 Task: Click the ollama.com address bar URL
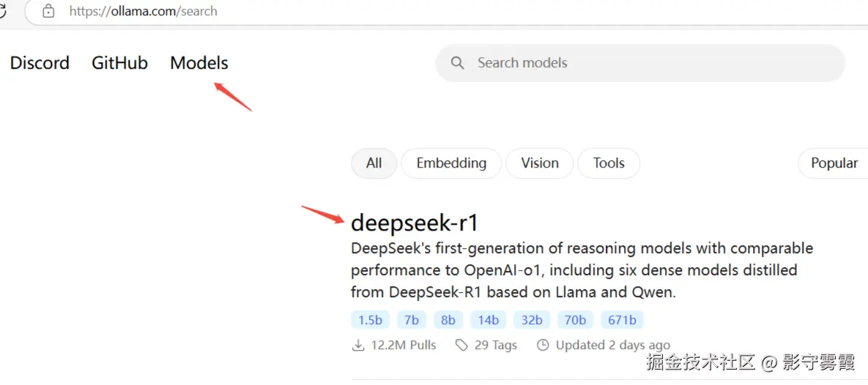(144, 11)
